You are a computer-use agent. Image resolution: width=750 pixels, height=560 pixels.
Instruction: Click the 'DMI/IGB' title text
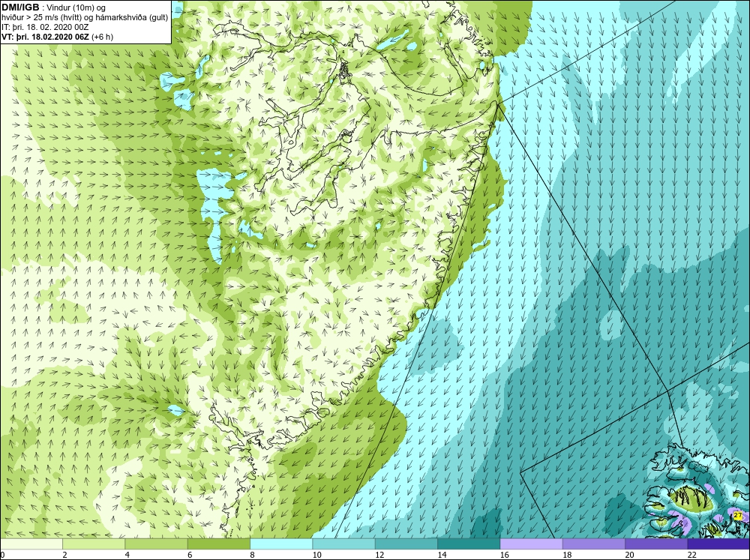pos(20,7)
